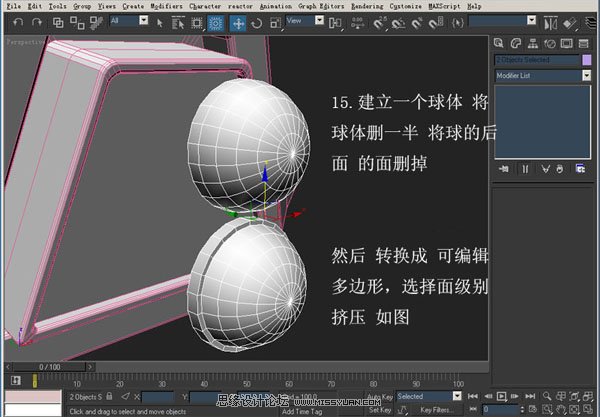Open Select by Name dialog icon
The height and width of the screenshot is (417, 600).
click(178, 23)
